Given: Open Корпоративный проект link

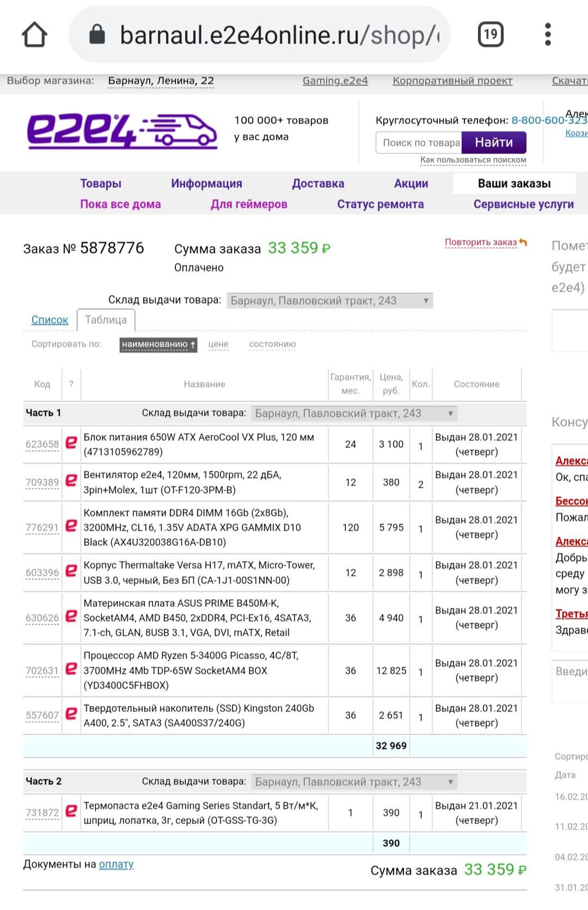Looking at the screenshot, I should 452,81.
